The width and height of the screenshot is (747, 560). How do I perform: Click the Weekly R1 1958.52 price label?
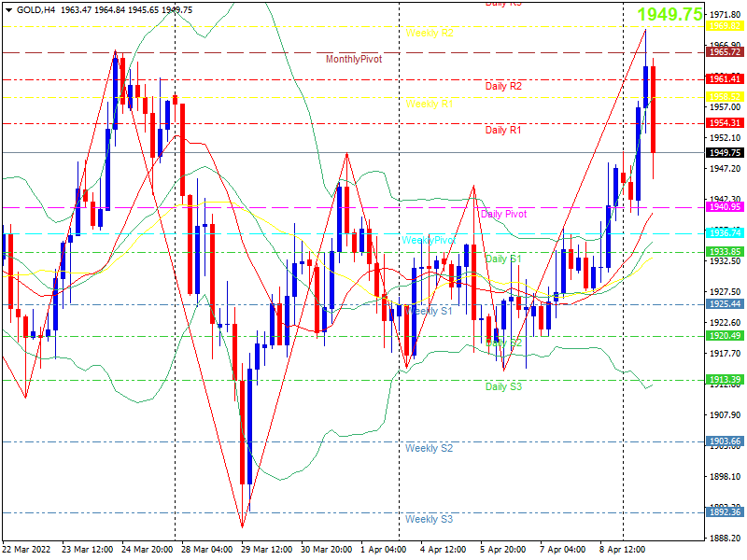[x=725, y=97]
